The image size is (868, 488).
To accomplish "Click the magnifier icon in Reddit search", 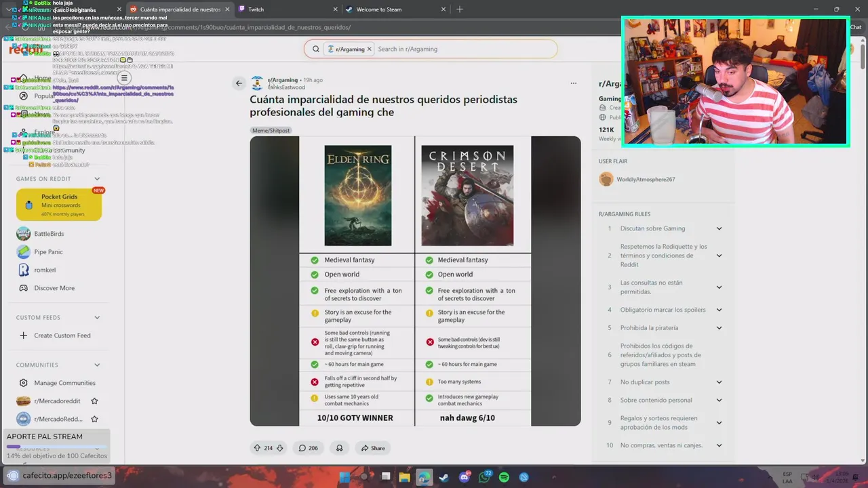I will pos(315,49).
